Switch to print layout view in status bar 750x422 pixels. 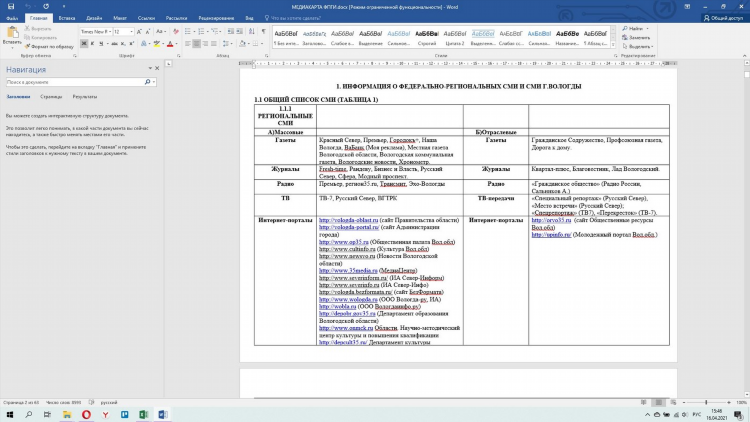(659, 402)
